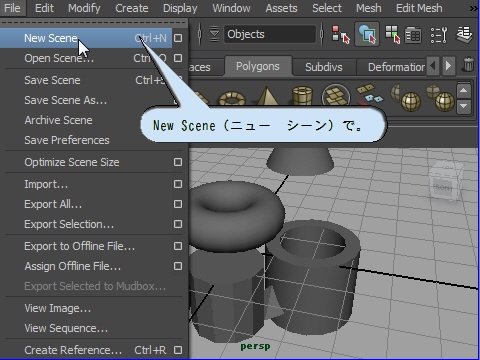Image resolution: width=480 pixels, height=360 pixels.
Task: Open the Mesh menu
Action: 368,8
